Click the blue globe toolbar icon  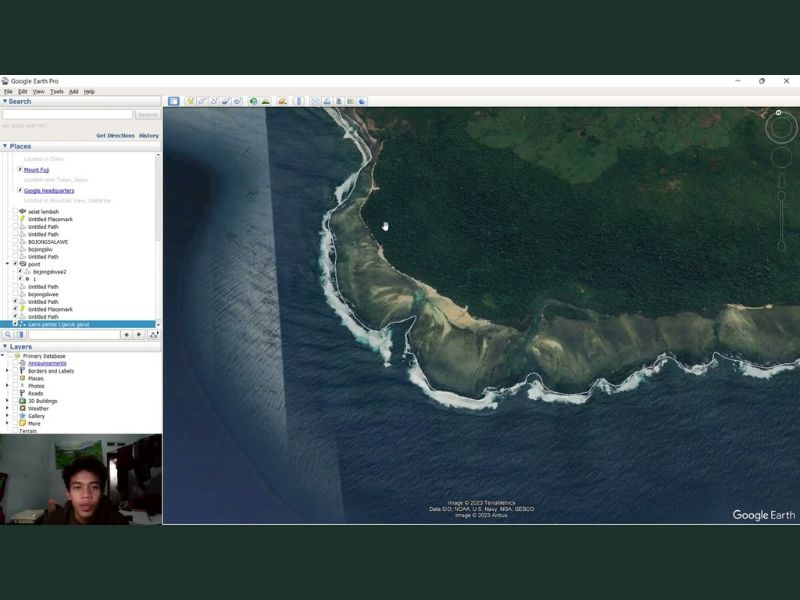point(362,101)
